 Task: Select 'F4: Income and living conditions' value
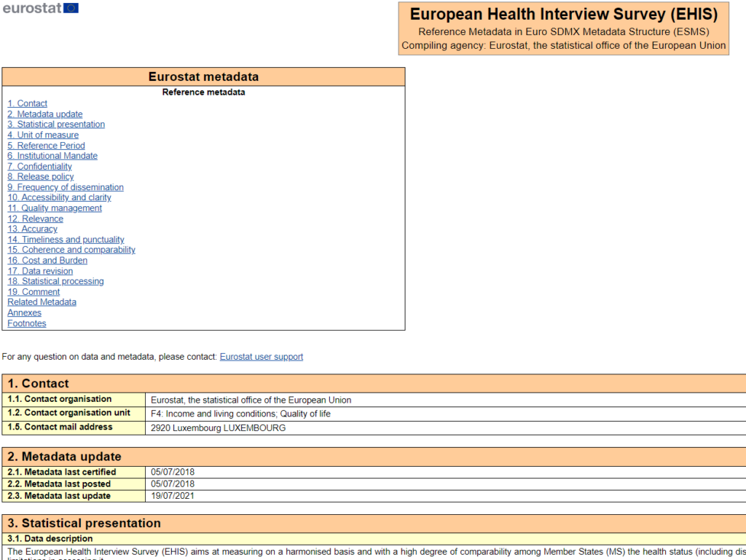(x=240, y=414)
